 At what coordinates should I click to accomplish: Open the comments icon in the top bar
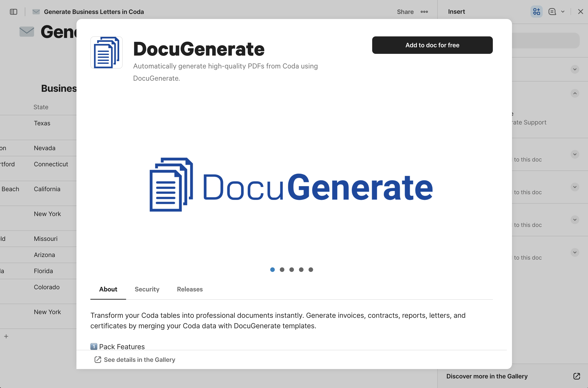(x=552, y=12)
